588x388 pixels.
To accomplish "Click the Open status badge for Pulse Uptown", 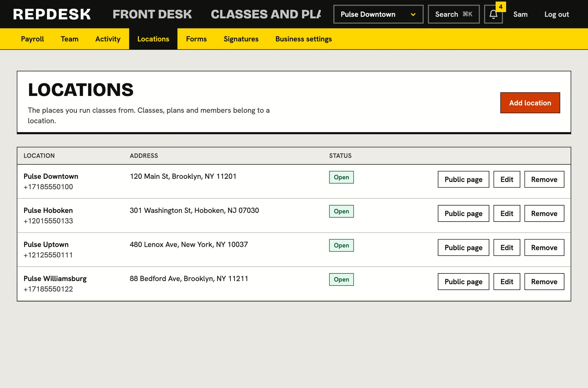I will coord(341,245).
